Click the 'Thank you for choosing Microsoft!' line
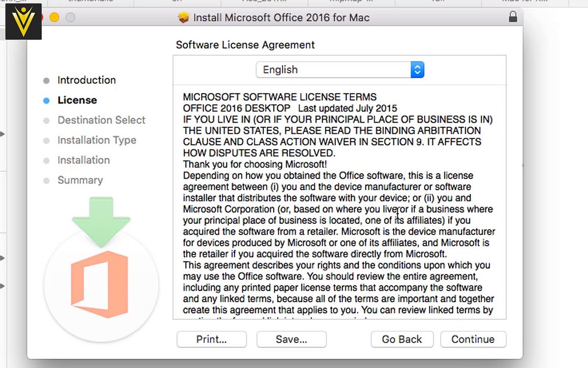This screenshot has height=368, width=588. (255, 165)
